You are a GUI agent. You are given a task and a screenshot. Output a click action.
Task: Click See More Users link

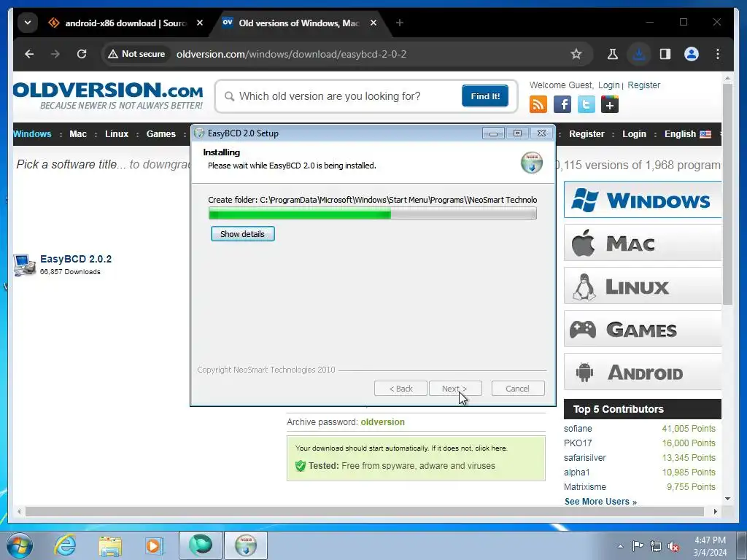click(x=600, y=502)
